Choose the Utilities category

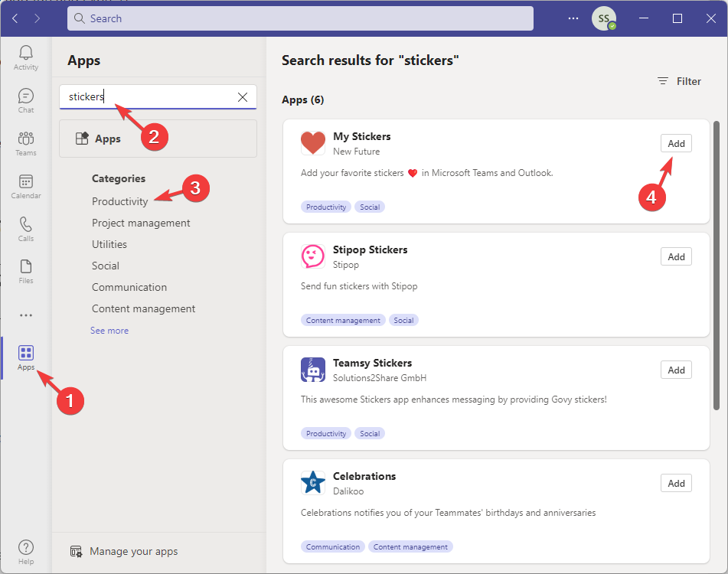click(109, 244)
